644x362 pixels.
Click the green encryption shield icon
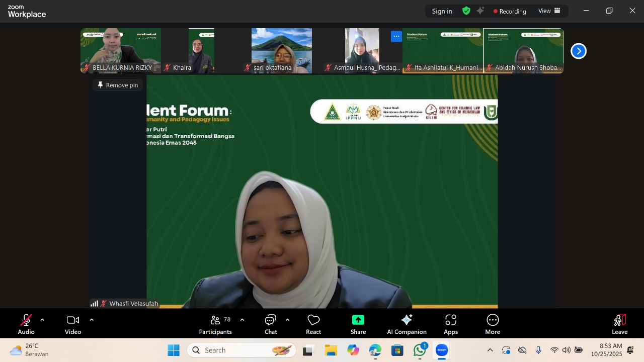click(x=466, y=11)
